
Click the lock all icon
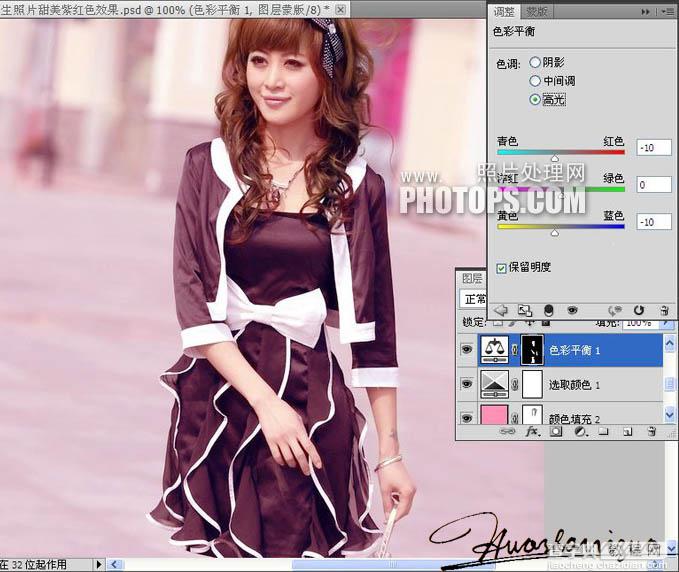point(546,323)
